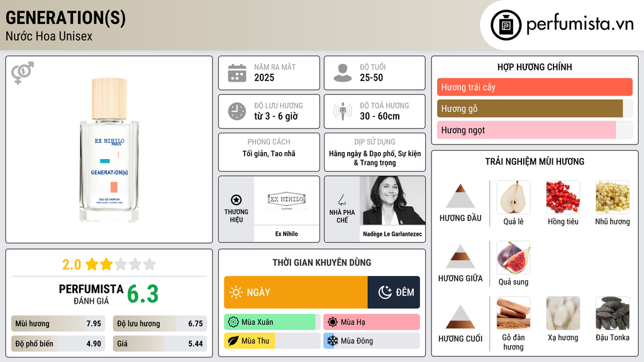Image resolution: width=644 pixels, height=362 pixels.
Task: Click the Quả sung fig image
Action: point(513,257)
